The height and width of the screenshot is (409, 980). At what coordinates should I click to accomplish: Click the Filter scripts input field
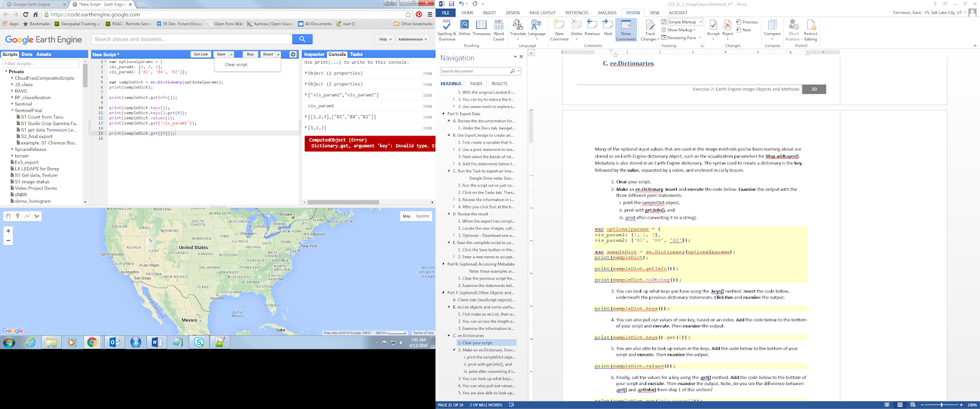tap(40, 64)
